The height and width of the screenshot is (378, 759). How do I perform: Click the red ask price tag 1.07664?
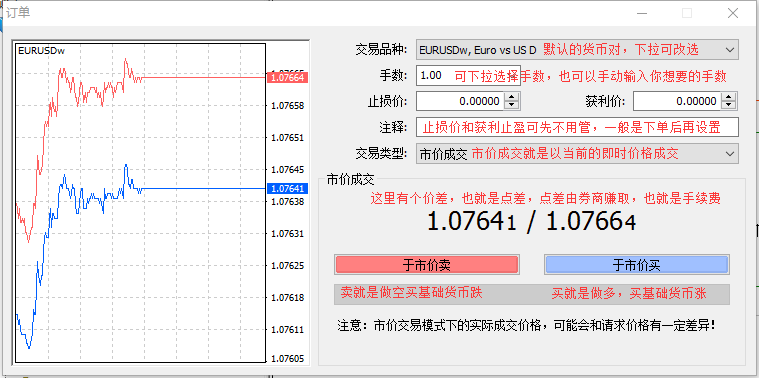pyautogui.click(x=288, y=77)
